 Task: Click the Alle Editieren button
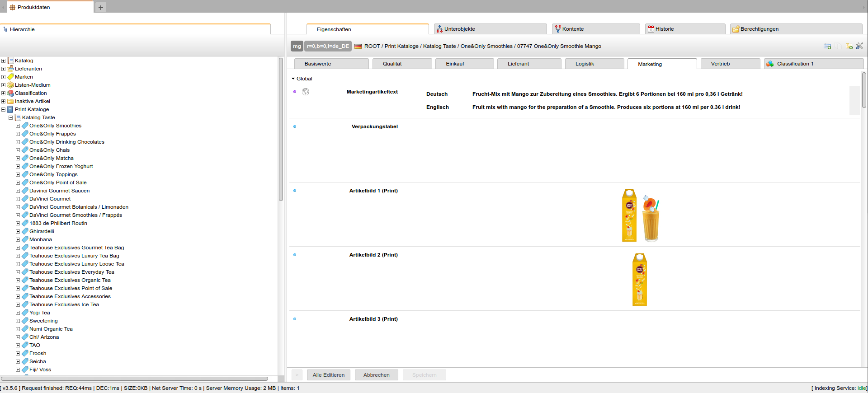(328, 375)
